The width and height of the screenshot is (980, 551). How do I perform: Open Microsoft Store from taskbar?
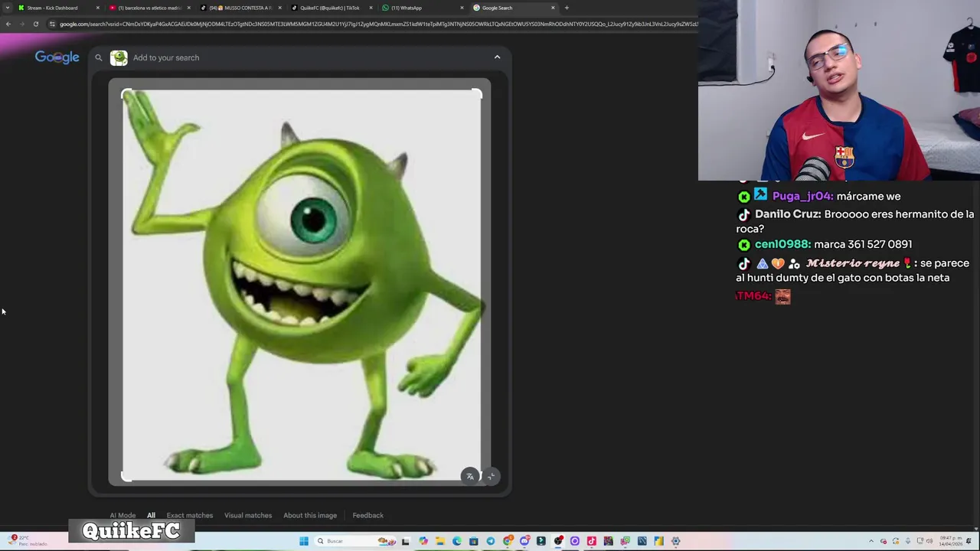(x=474, y=541)
